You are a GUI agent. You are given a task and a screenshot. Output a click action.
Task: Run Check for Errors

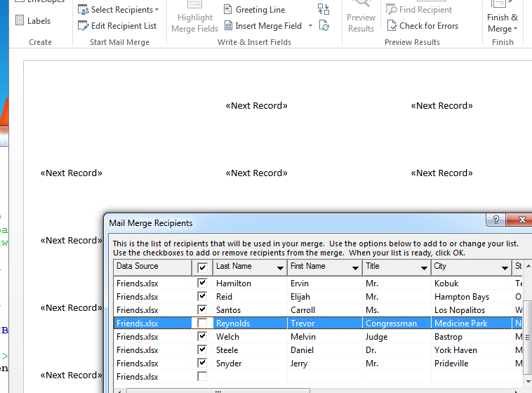pyautogui.click(x=422, y=26)
